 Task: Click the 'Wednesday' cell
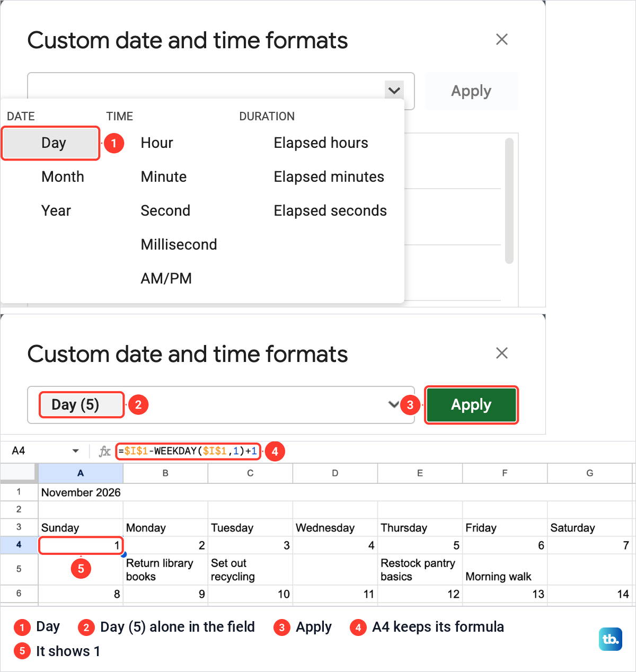335,527
